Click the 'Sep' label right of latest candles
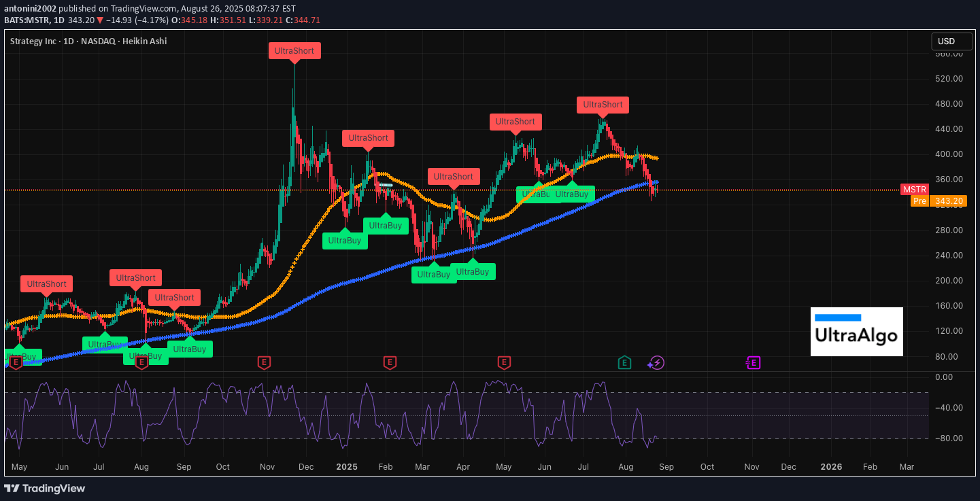This screenshot has width=980, height=501. pyautogui.click(x=666, y=467)
